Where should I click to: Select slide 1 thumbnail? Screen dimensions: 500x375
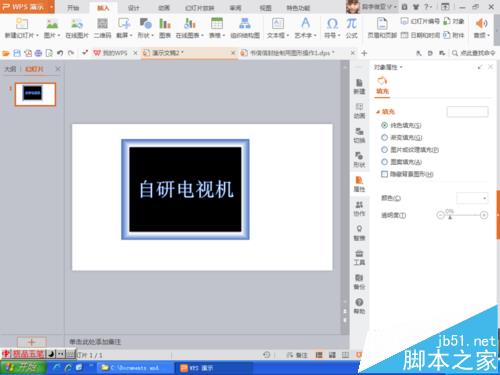[35, 94]
